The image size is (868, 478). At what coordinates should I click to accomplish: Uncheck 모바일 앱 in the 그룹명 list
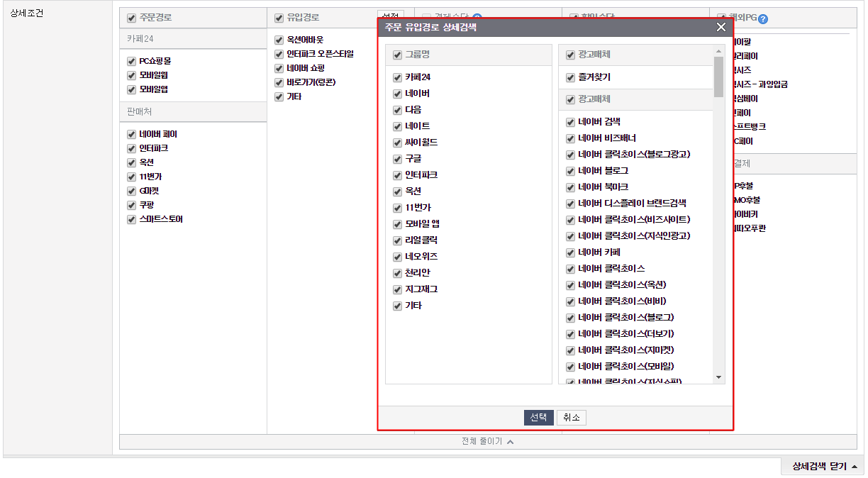[397, 224]
